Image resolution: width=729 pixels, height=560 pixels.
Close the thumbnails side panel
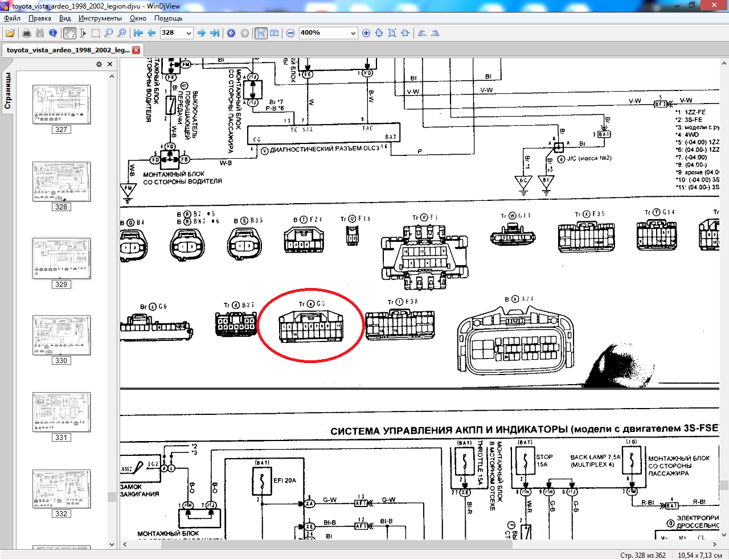[x=110, y=64]
